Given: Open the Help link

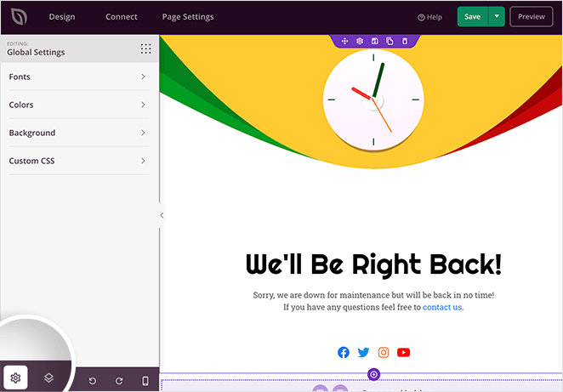Looking at the screenshot, I should [x=429, y=17].
